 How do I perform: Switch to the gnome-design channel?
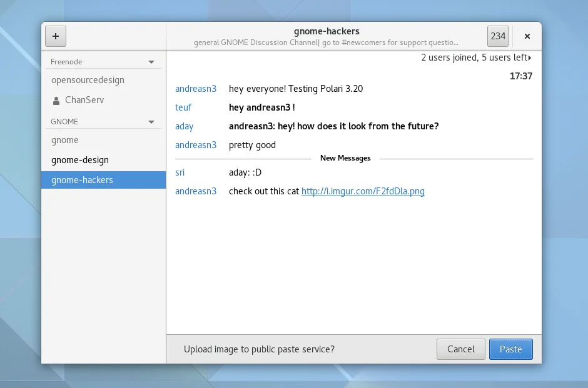point(80,160)
